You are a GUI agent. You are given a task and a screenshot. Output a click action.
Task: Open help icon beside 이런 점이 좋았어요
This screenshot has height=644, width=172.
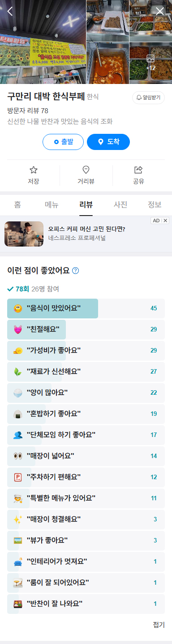[76, 270]
